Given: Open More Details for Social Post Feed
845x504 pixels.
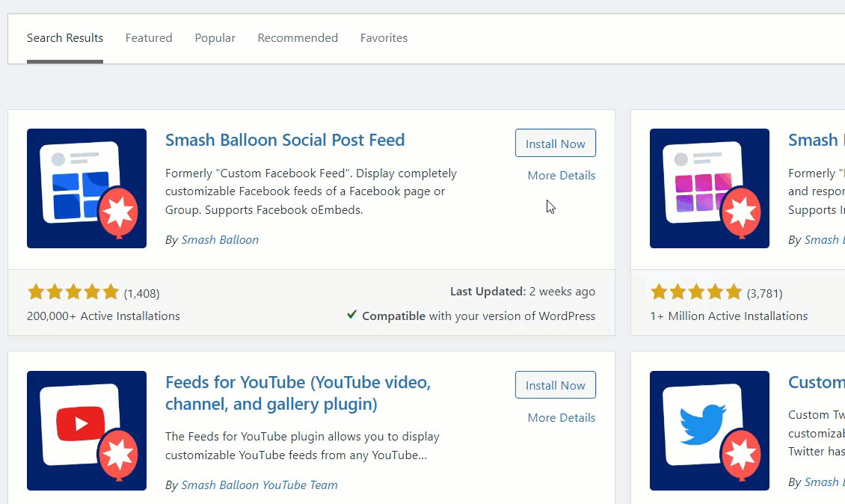Looking at the screenshot, I should pyautogui.click(x=561, y=175).
